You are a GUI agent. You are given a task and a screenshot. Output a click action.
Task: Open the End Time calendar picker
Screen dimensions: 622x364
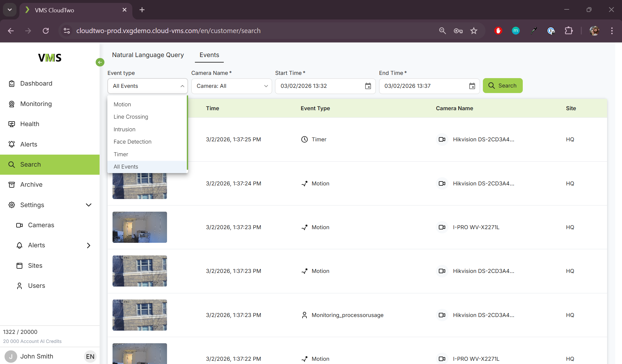click(472, 86)
